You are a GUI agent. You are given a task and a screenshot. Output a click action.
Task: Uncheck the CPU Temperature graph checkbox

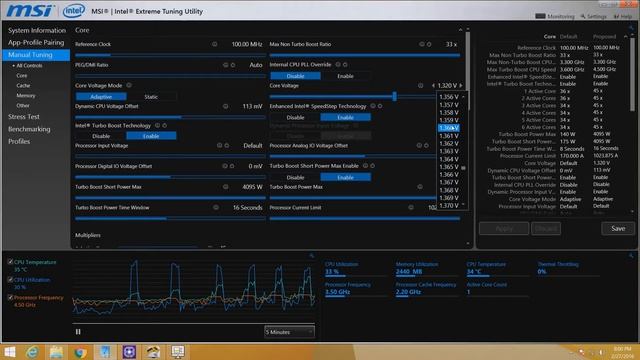click(10, 262)
